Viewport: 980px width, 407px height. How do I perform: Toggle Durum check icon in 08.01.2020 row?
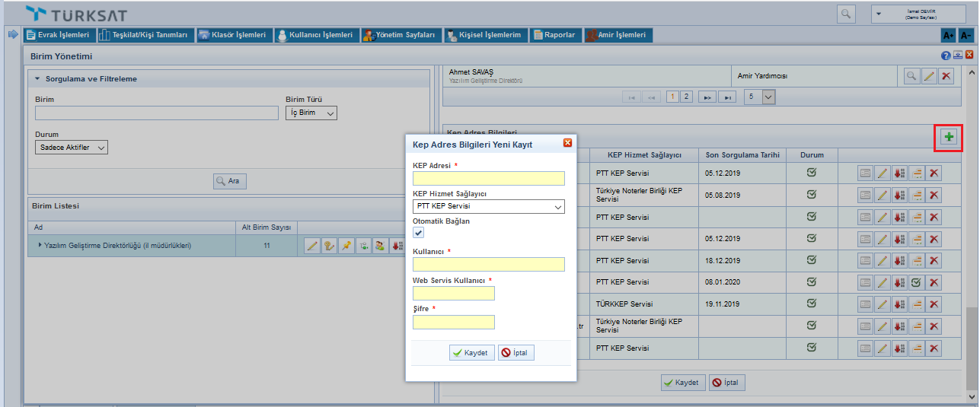917,282
